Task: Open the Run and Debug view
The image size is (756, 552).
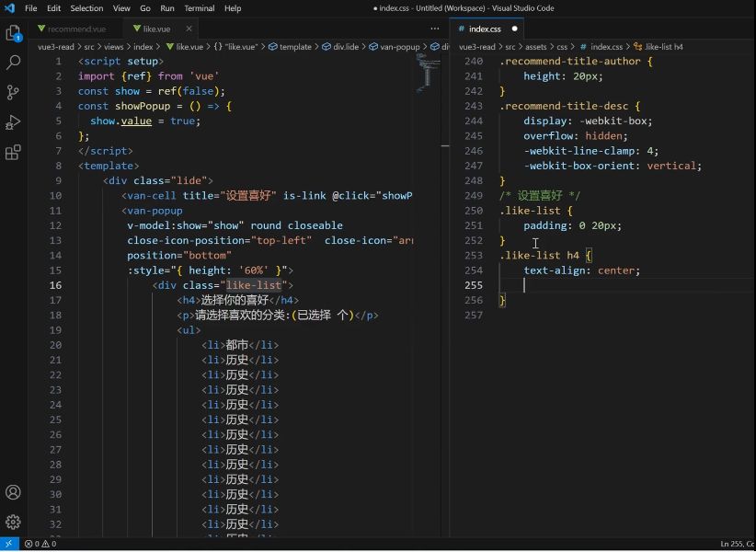Action: 13,122
